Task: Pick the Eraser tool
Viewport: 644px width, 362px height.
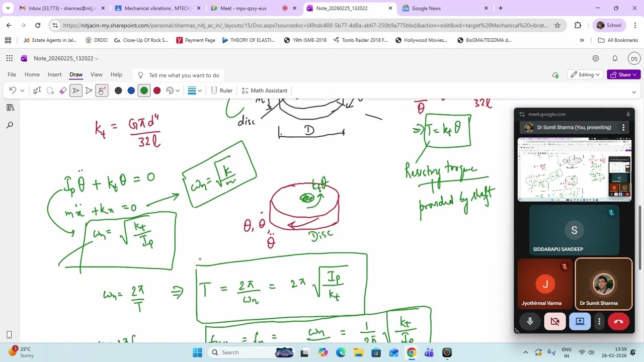Action: tap(63, 90)
